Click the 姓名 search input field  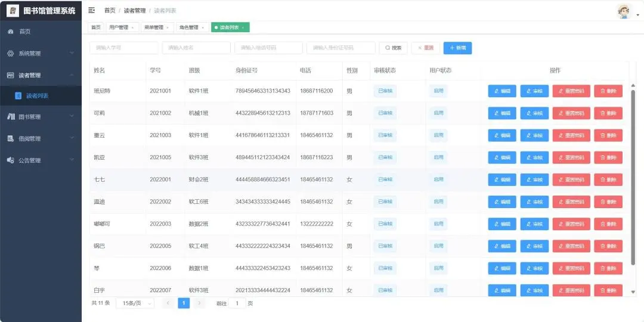tap(196, 48)
